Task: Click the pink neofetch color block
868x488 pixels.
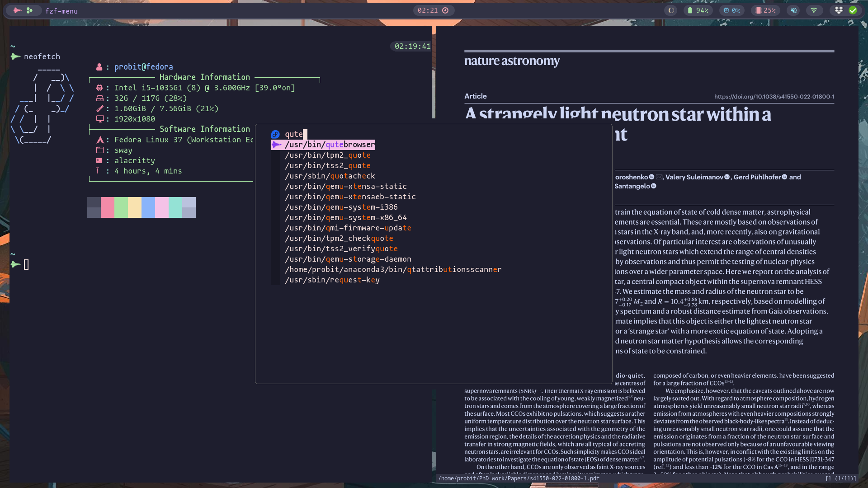Action: point(108,207)
